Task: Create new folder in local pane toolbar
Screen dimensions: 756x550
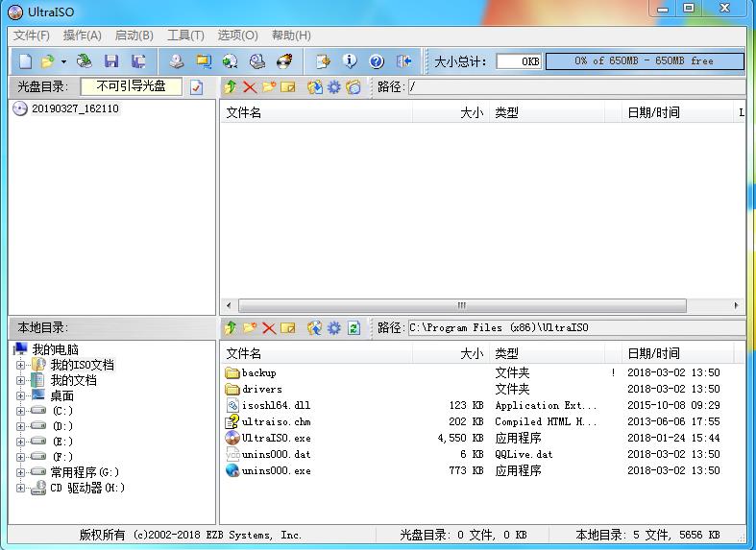Action: [x=250, y=328]
